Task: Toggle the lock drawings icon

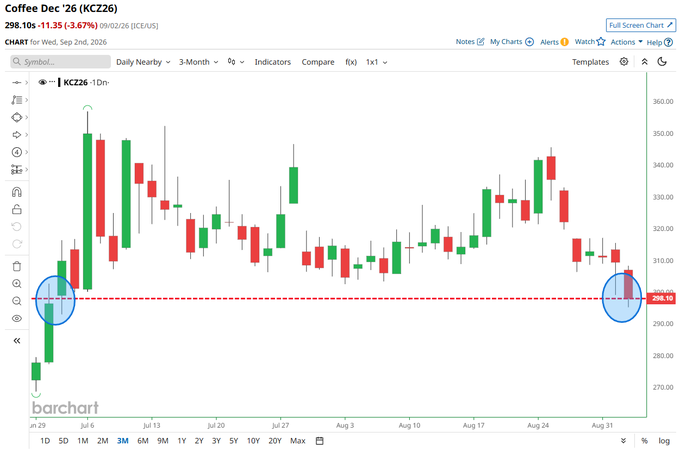Action: pyautogui.click(x=16, y=209)
